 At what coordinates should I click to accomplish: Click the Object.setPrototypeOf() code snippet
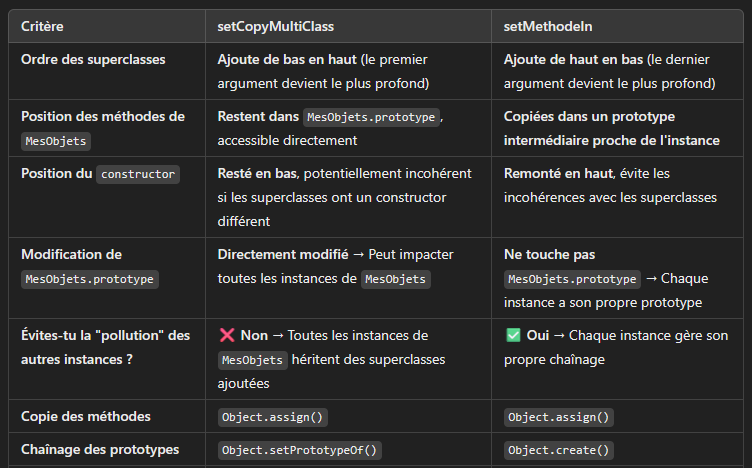pyautogui.click(x=300, y=450)
